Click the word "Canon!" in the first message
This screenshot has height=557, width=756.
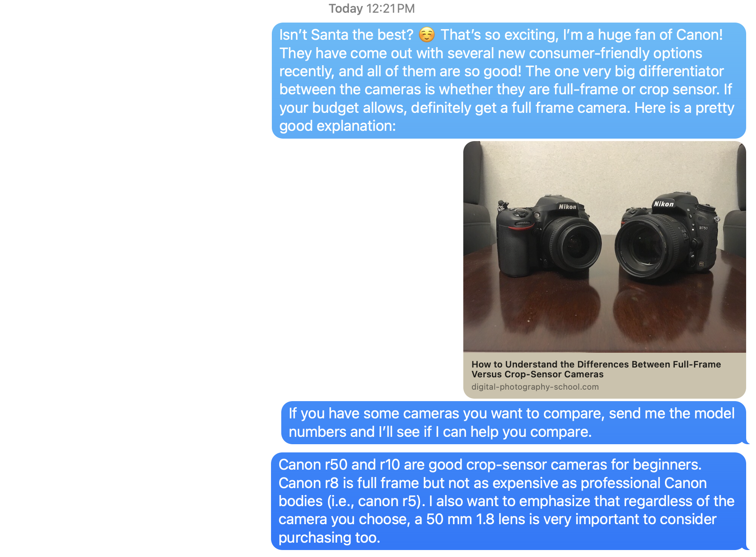pyautogui.click(x=699, y=35)
